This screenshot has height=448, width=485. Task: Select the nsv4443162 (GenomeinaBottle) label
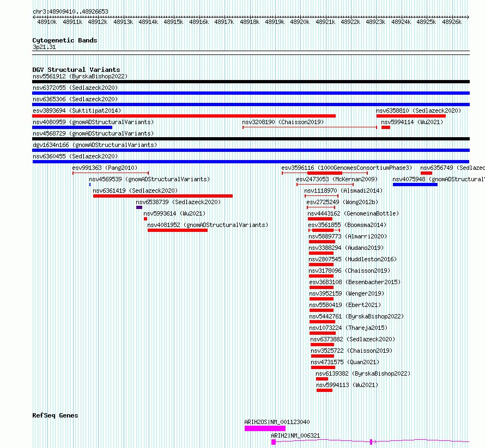pyautogui.click(x=353, y=213)
